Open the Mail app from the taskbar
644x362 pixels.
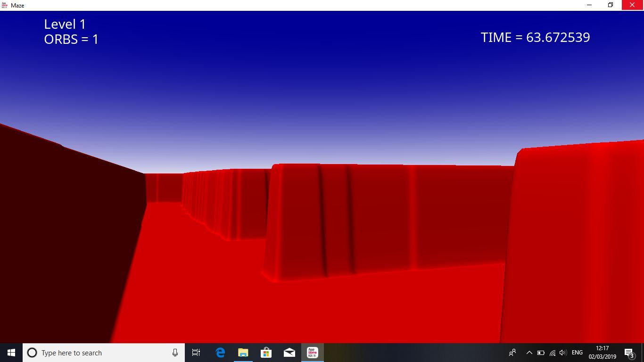point(289,353)
